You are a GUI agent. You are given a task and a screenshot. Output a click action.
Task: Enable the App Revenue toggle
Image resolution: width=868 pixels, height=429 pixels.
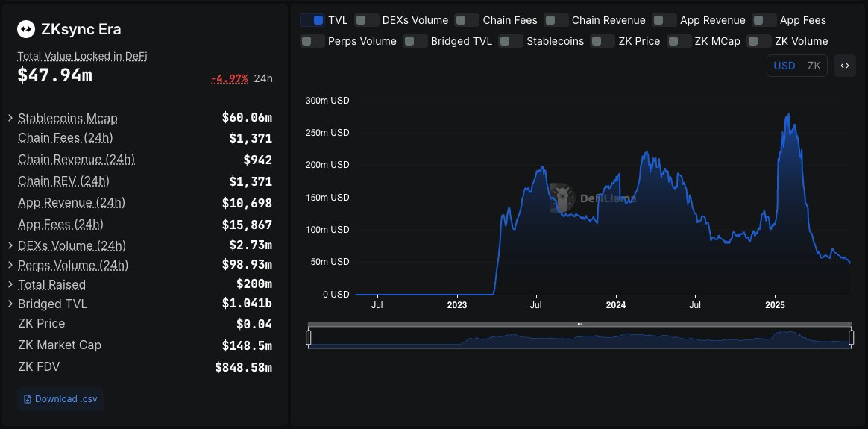pos(664,20)
